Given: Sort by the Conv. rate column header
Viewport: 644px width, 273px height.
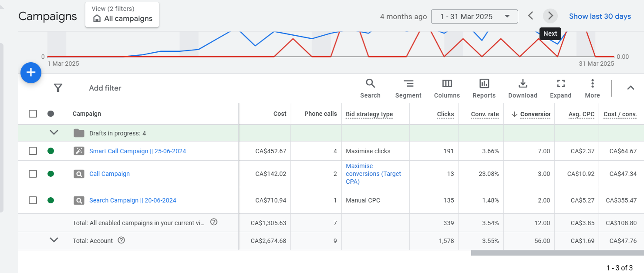Looking at the screenshot, I should 485,114.
